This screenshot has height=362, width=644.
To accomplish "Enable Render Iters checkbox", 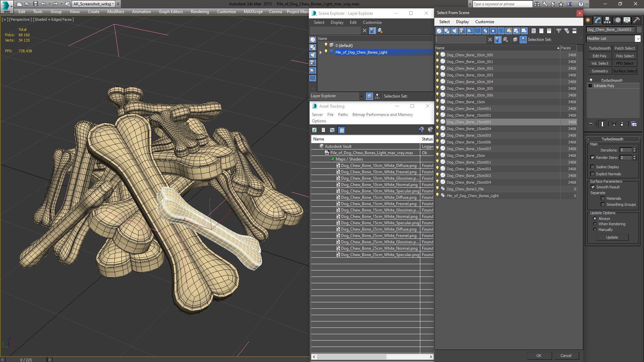I will pos(592,158).
